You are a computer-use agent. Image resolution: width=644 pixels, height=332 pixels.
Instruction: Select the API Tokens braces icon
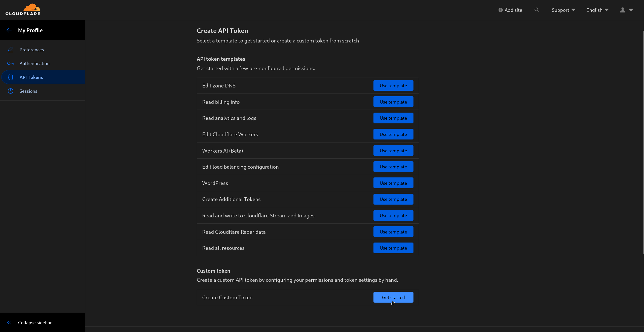(x=11, y=77)
